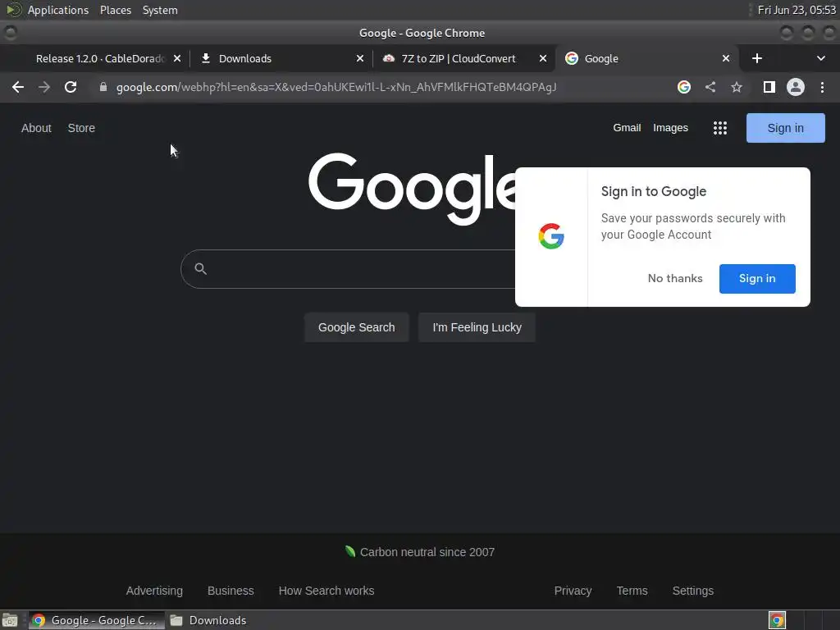
Task: Click the URL address bar
Action: [x=336, y=87]
